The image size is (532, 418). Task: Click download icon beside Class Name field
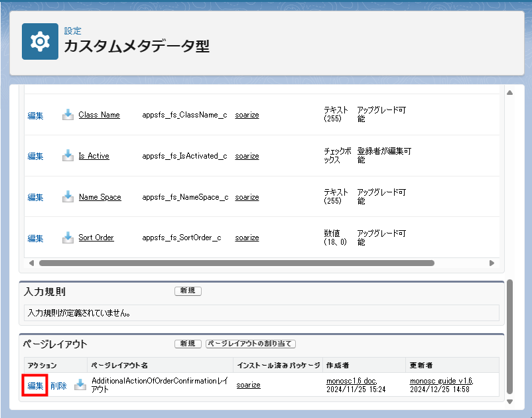pos(68,115)
